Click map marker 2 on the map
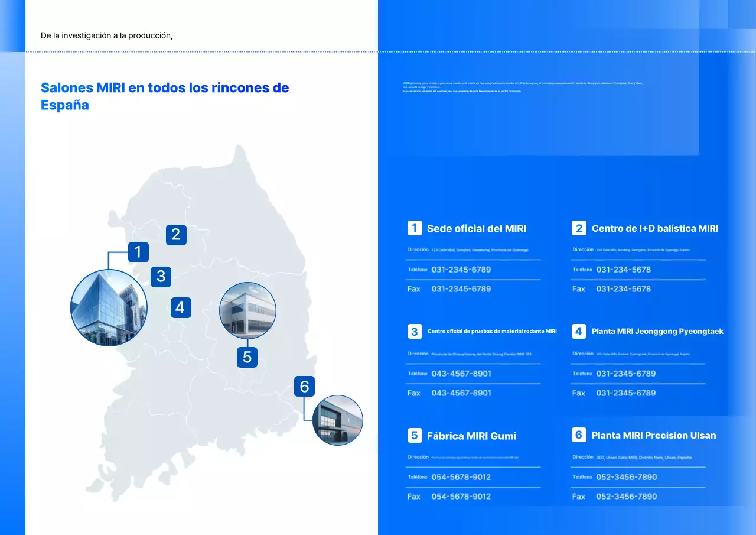This screenshot has height=535, width=756. [x=176, y=234]
